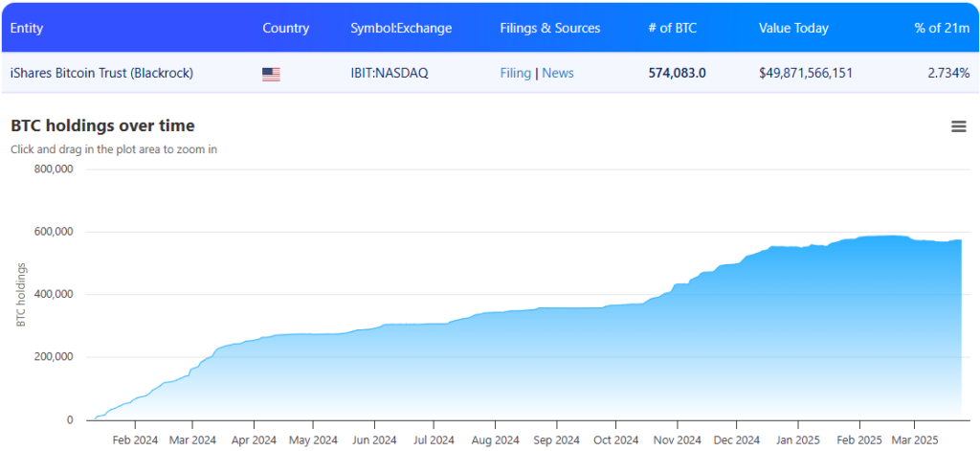Click the $49,871,566,151 value
Screen dimensions: 980x451
[806, 73]
